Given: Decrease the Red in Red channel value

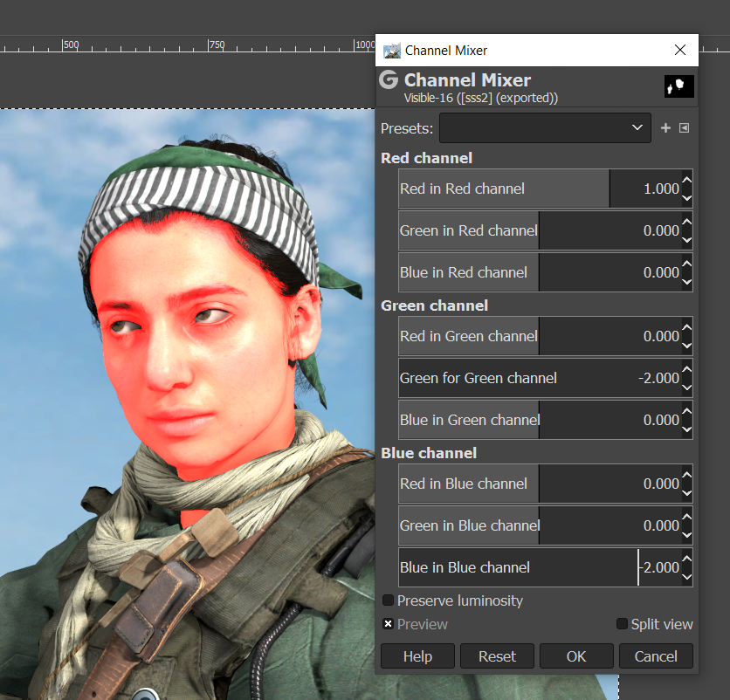Looking at the screenshot, I should [687, 198].
